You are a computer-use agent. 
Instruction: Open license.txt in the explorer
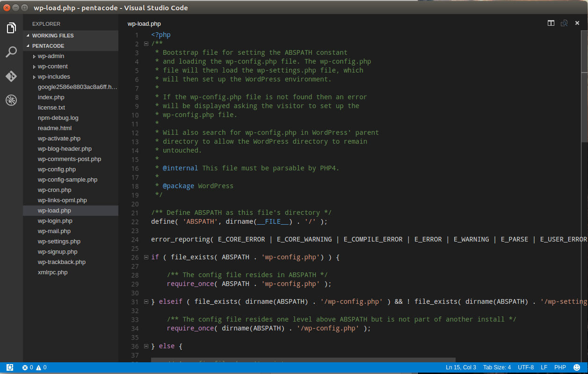point(71,108)
